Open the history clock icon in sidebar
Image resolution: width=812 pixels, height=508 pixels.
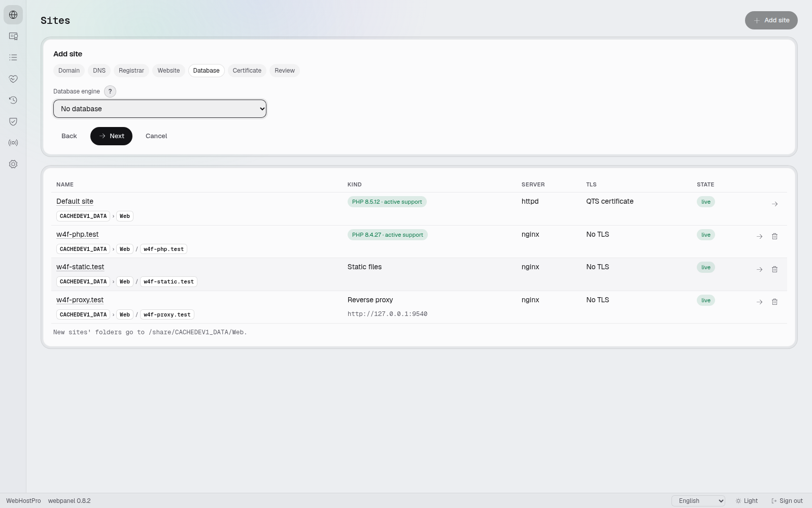tap(13, 100)
